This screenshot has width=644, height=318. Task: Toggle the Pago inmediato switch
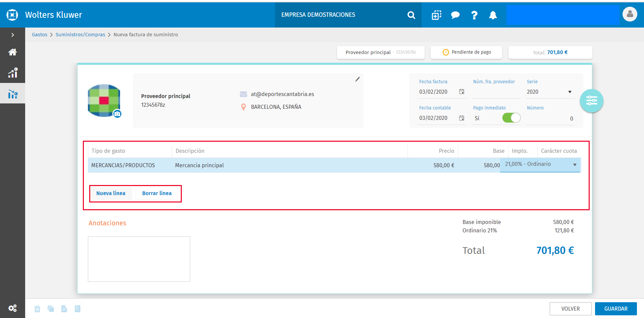(x=511, y=118)
